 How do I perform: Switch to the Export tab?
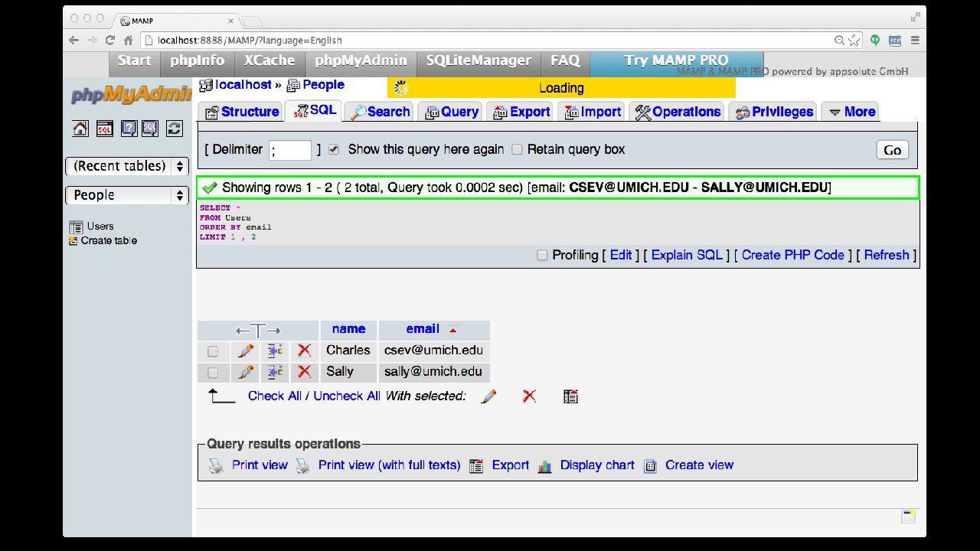521,112
